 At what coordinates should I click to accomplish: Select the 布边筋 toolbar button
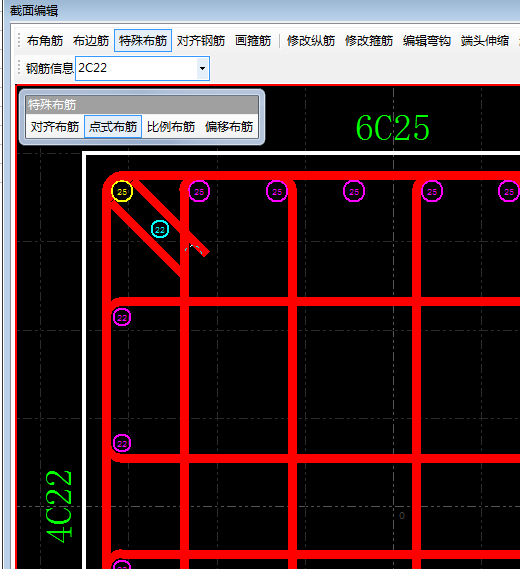click(x=91, y=41)
